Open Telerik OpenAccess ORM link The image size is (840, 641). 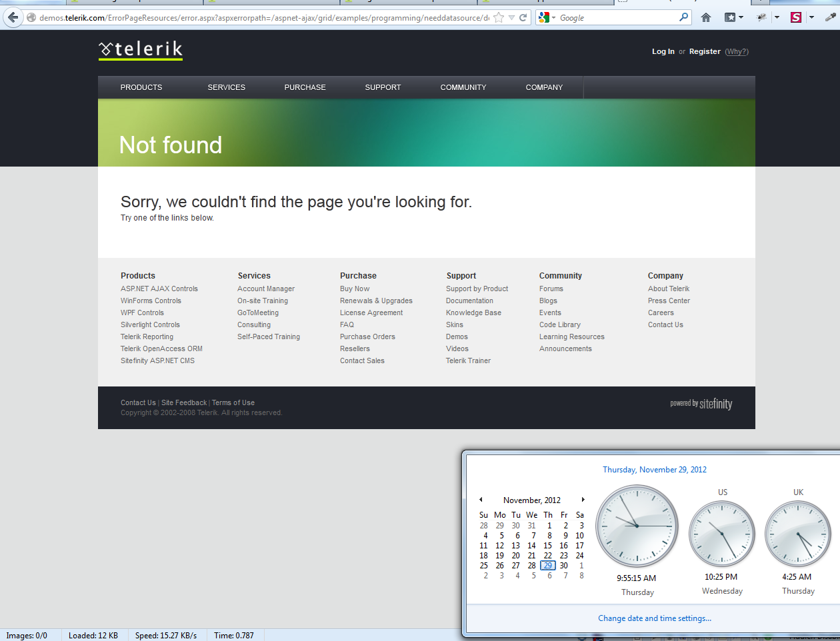point(161,348)
